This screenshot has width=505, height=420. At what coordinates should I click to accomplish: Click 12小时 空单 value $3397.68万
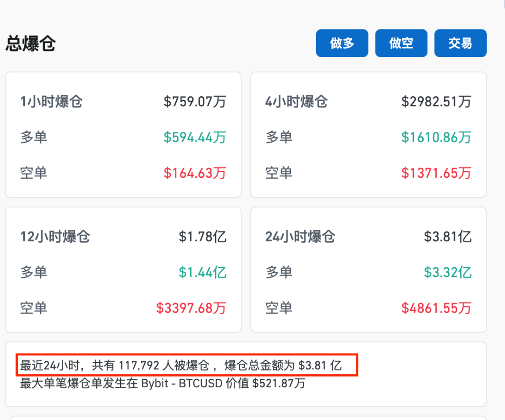tap(191, 308)
